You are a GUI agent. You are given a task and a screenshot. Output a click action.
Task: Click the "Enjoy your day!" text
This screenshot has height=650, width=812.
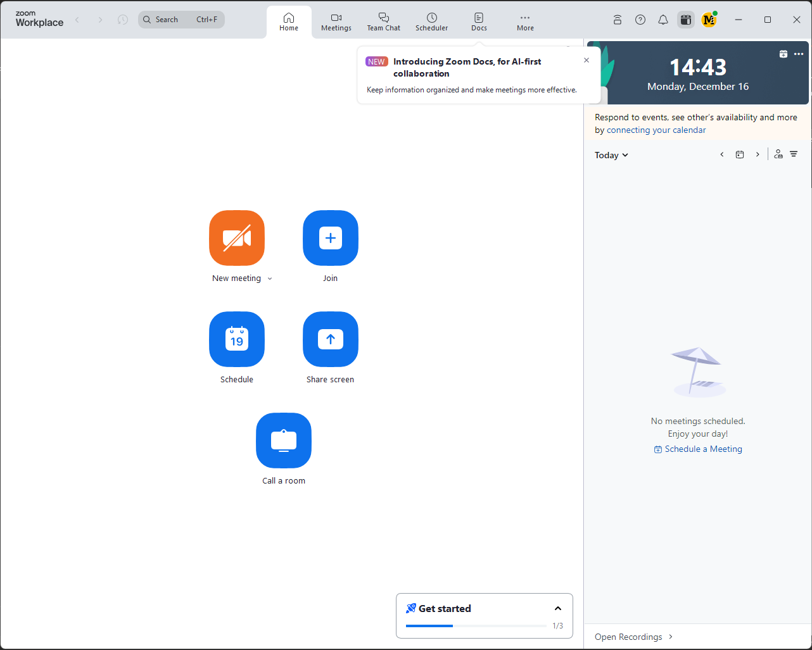[x=698, y=434]
